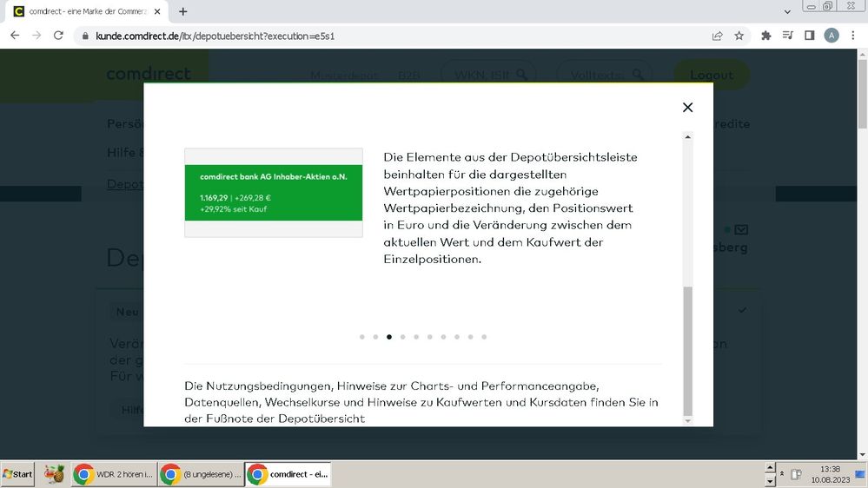Click the page scrollbar down arrow
The width and height of the screenshot is (868, 488).
862,455
